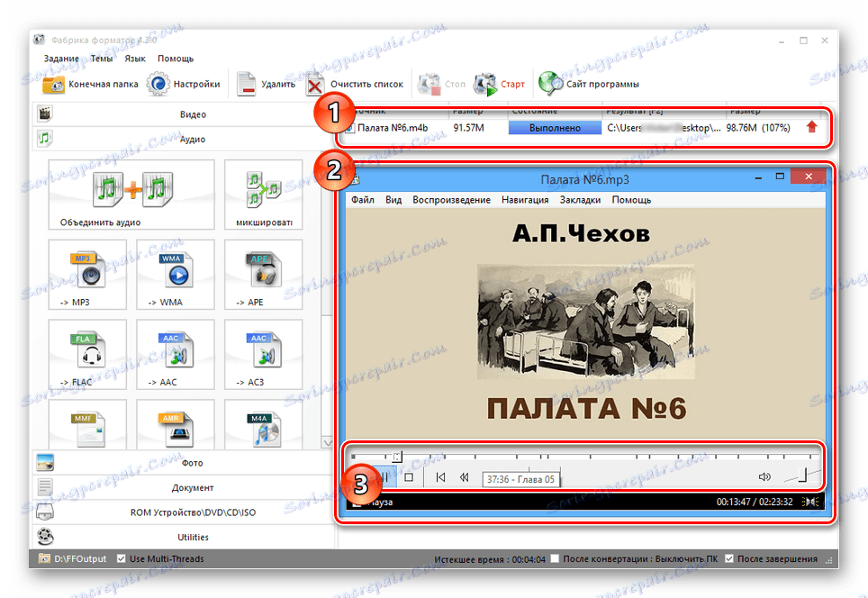Click the player Stop square button
Viewport: 868px width, 598px height.
(x=409, y=476)
